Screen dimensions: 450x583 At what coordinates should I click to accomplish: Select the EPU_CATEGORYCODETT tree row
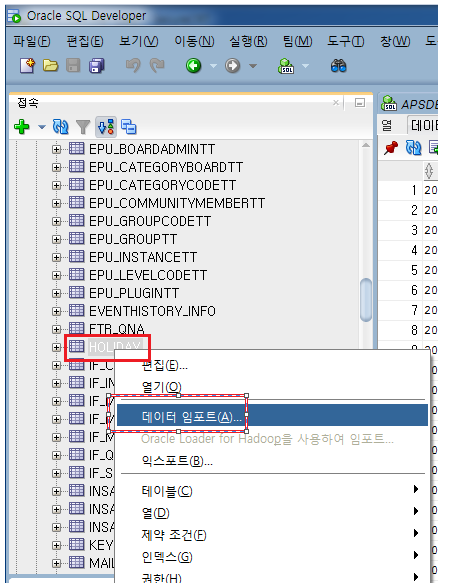pyautogui.click(x=163, y=185)
